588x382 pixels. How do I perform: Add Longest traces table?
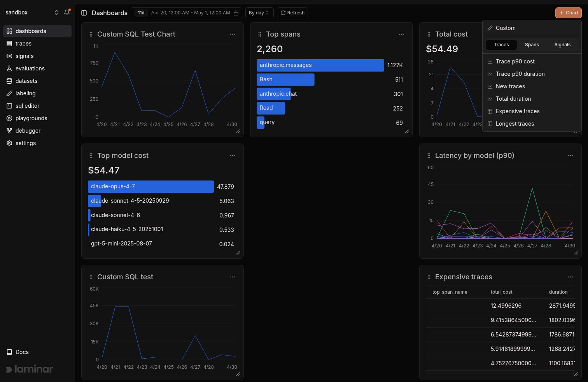coord(532,124)
